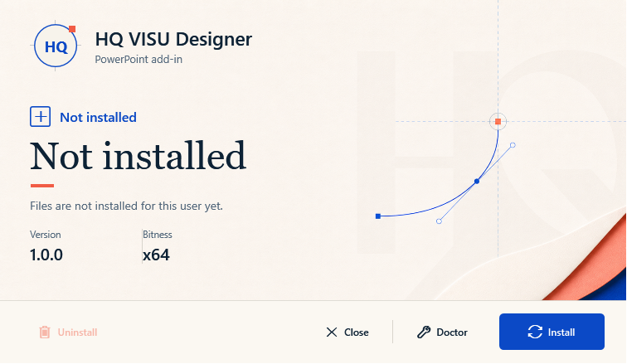Open the Doctor diagnostic tool

442,332
